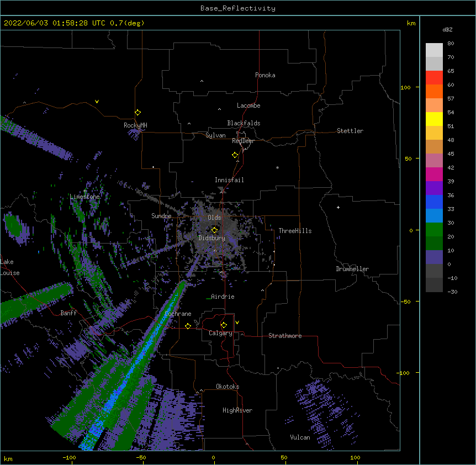476x465 pixels.
Task: Click the yellow V marker northwest of RockyMH
Action: coord(97,102)
